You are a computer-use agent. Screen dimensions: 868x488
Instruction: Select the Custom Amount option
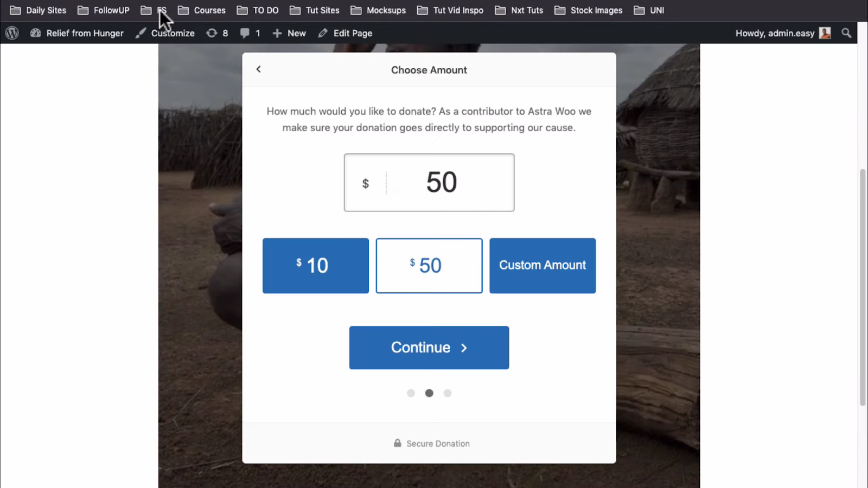(542, 266)
